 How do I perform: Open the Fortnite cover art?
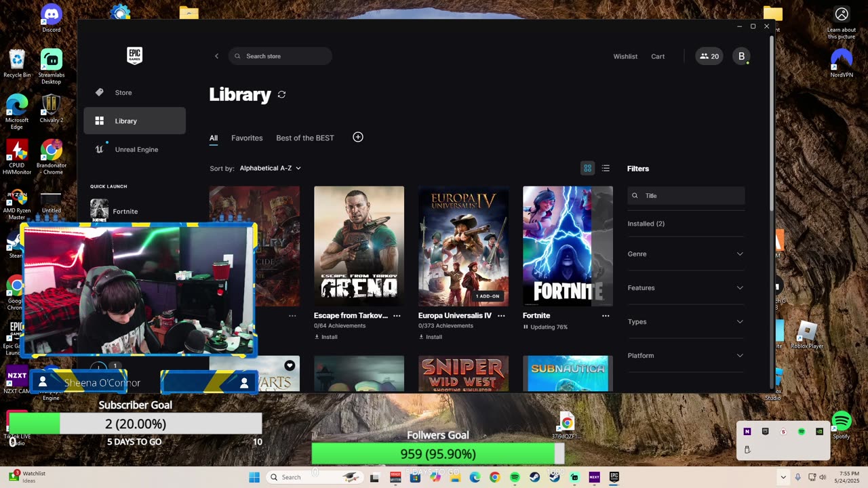[x=568, y=246]
